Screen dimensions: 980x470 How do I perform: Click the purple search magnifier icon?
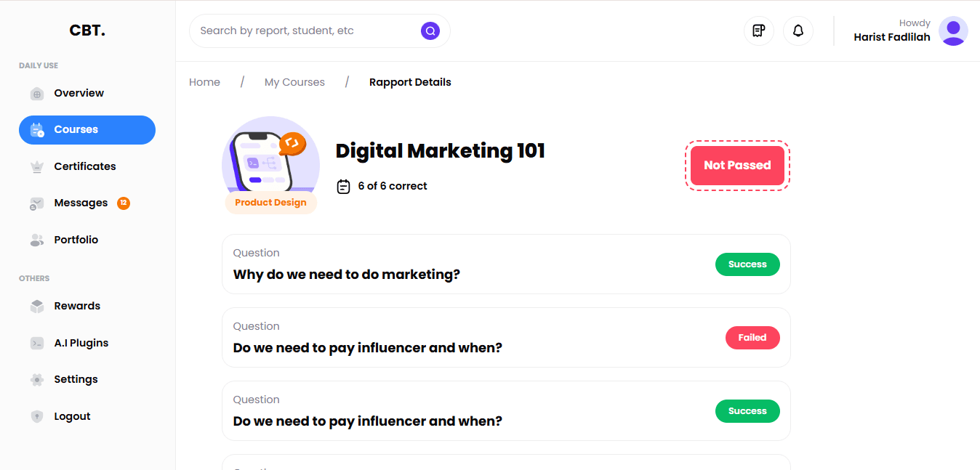click(430, 31)
